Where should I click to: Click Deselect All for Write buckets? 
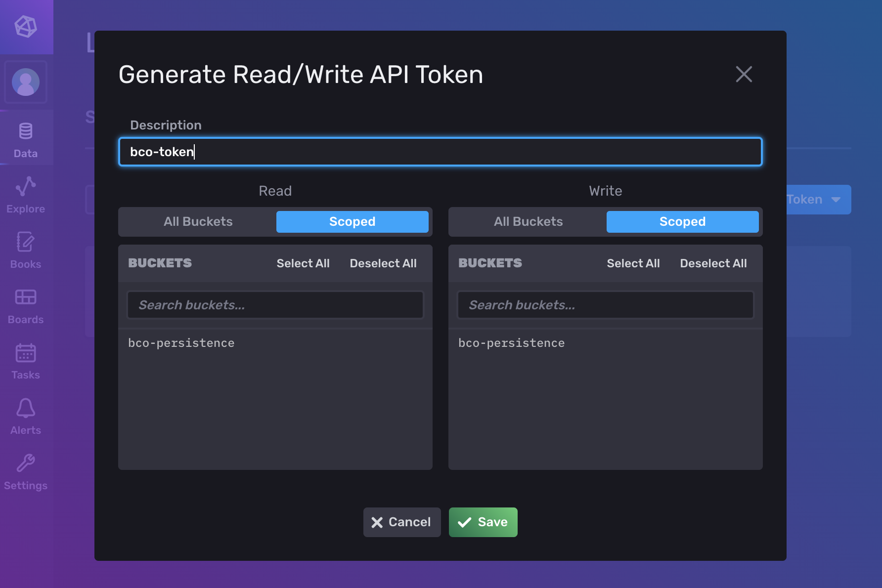pos(713,263)
